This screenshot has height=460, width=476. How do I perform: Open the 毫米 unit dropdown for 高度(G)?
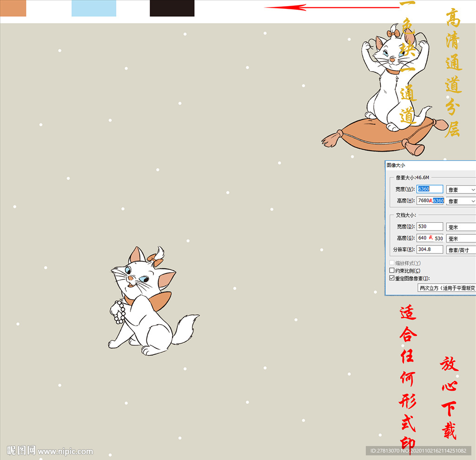[461, 239]
